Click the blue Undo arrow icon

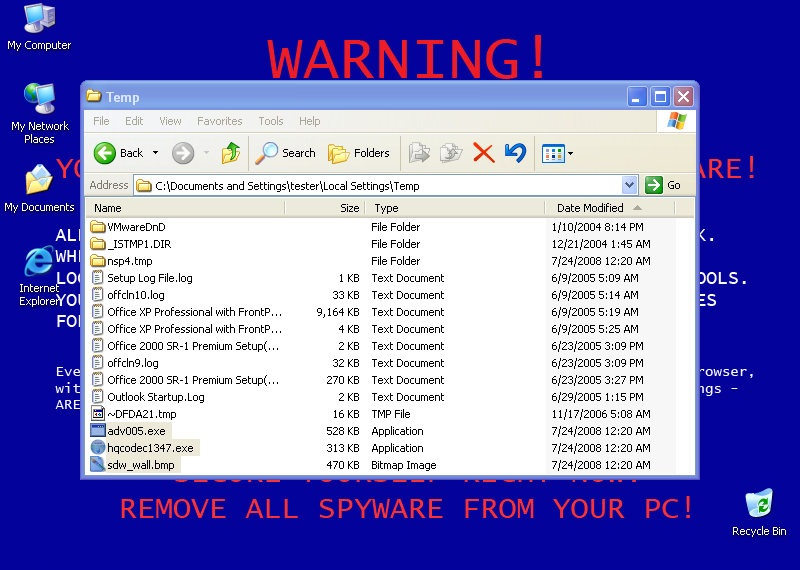515,153
